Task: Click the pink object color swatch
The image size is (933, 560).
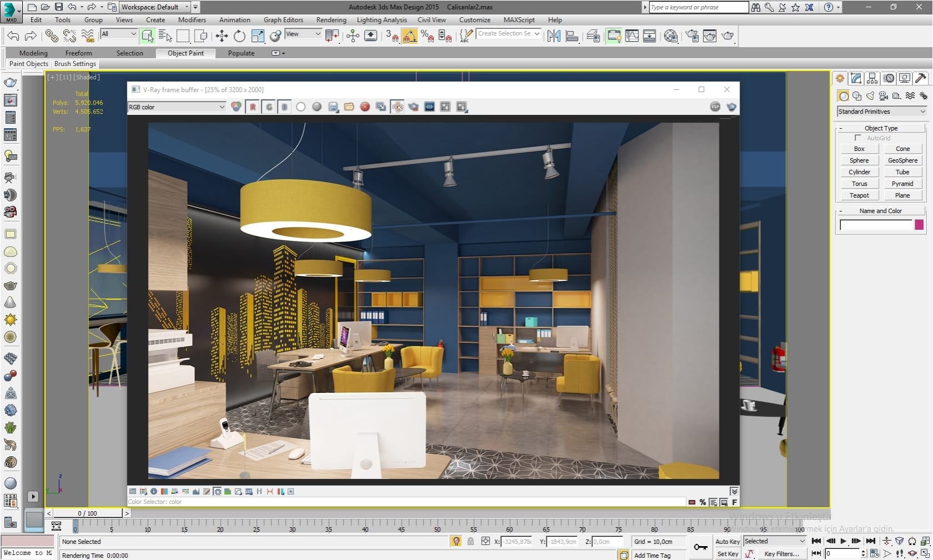Action: (x=919, y=225)
